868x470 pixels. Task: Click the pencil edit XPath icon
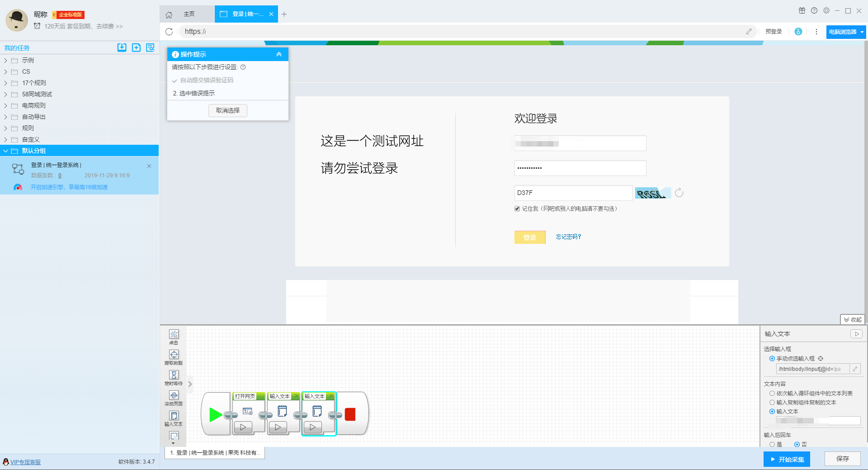(855, 369)
